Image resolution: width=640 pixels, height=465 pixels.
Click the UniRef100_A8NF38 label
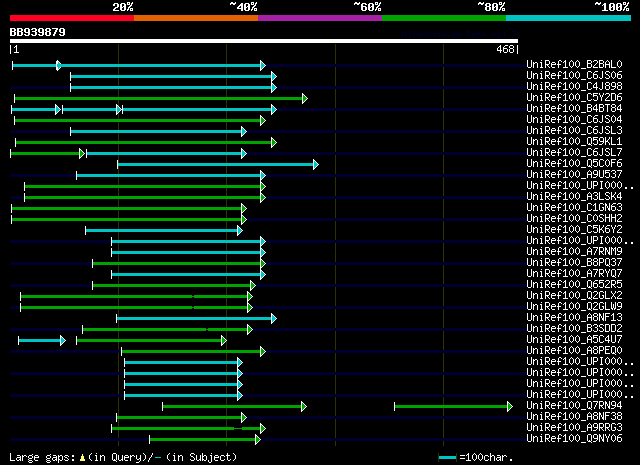point(574,417)
